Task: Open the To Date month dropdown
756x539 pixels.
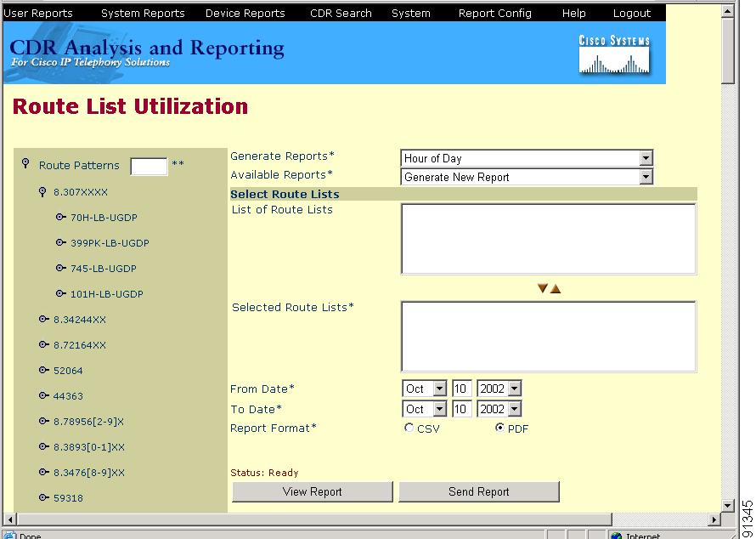Action: (439, 409)
